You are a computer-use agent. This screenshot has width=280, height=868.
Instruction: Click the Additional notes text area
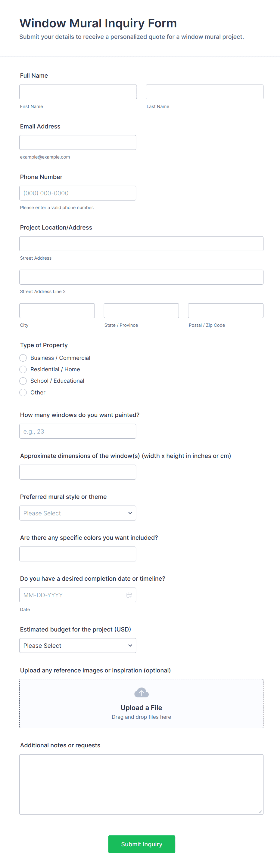pos(141,784)
